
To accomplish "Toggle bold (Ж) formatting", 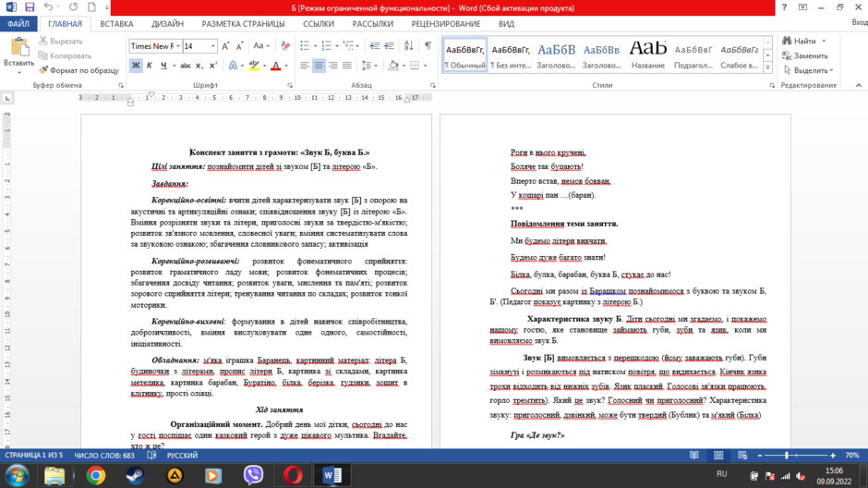I will tap(136, 66).
